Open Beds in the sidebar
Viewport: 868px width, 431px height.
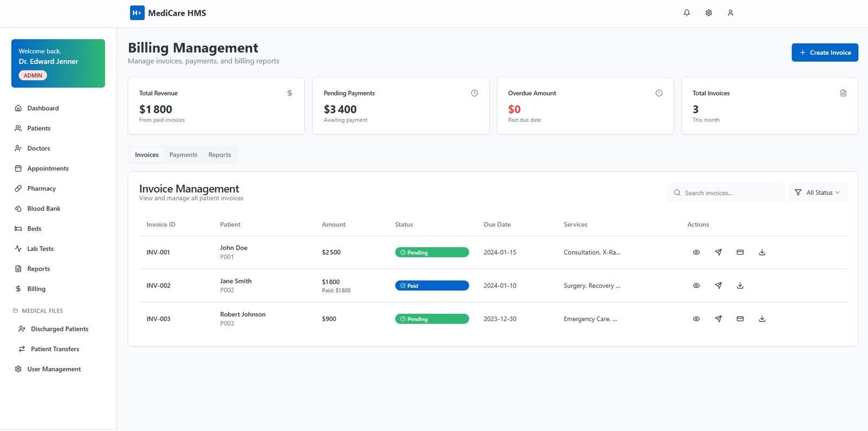click(x=59, y=229)
